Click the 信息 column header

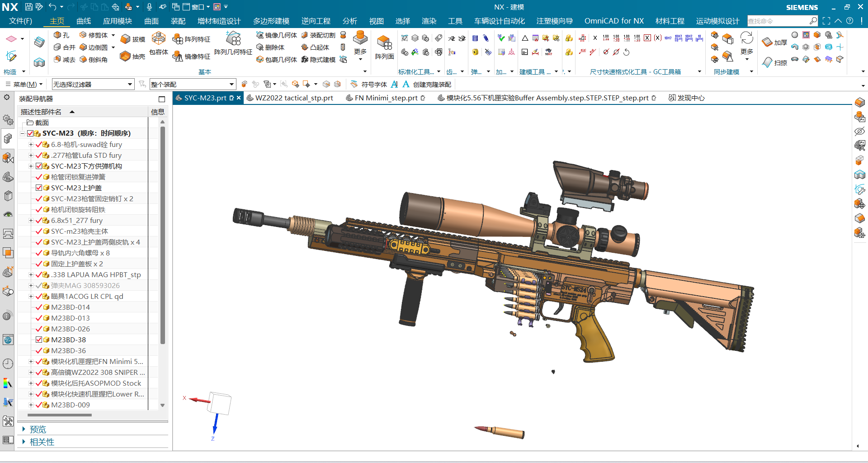point(157,112)
